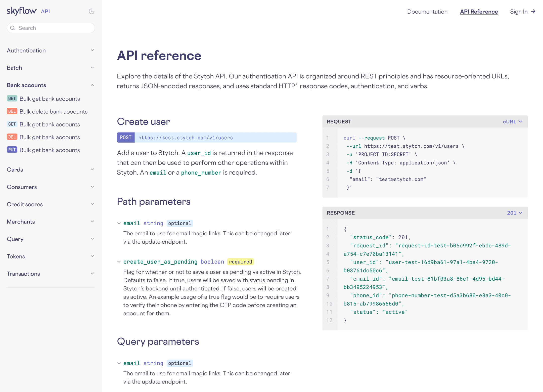Click the green GET badge, first item
The width and height of the screenshot is (543, 392).
tap(12, 99)
